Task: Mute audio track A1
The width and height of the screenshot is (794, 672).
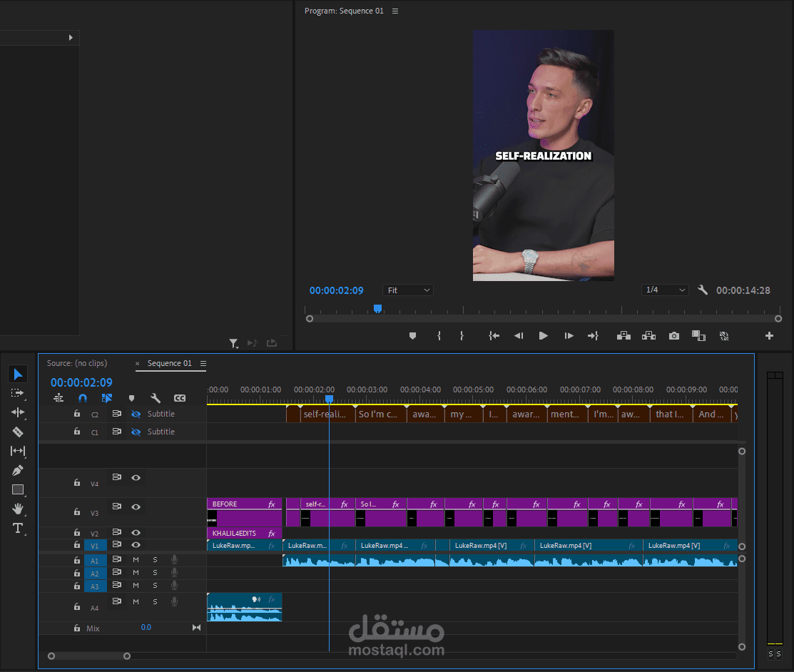Action: (x=136, y=559)
